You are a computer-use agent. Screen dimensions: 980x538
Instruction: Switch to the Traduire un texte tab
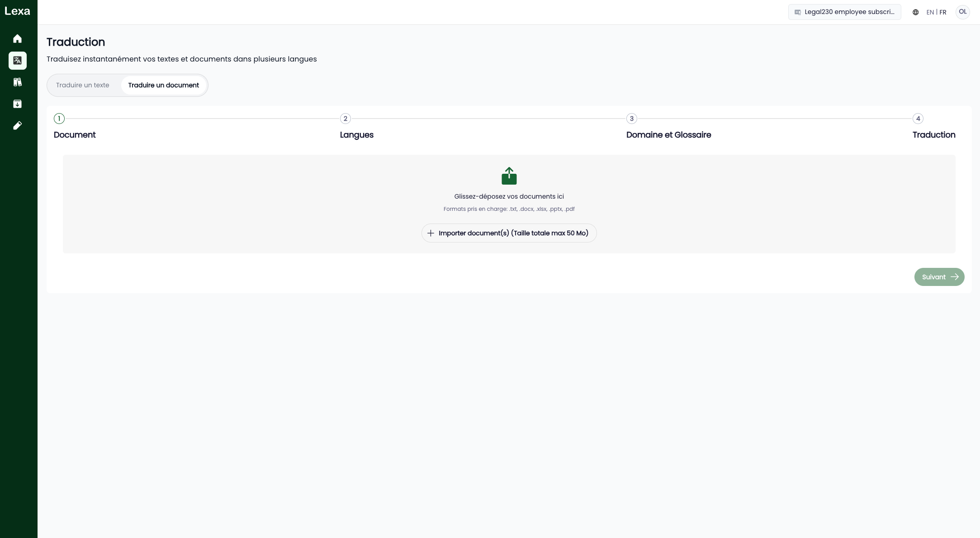(x=83, y=85)
